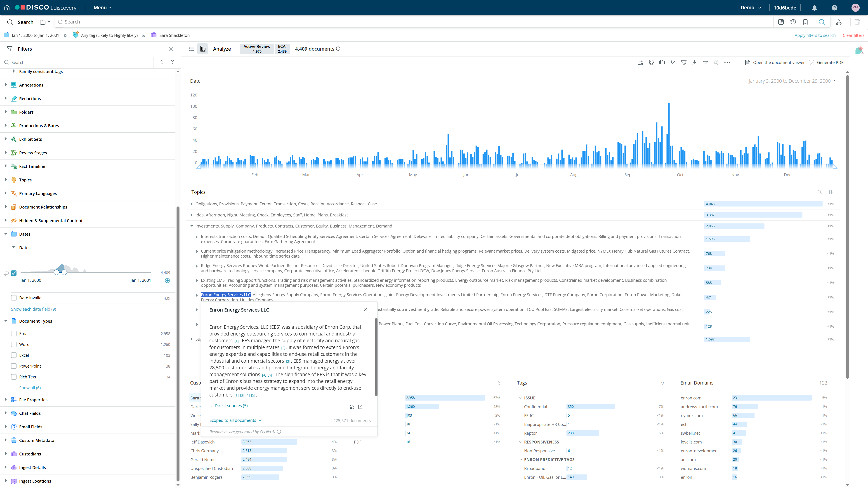Screen dimensions: 868x488
Task: Switch to list view icon
Action: click(x=191, y=49)
